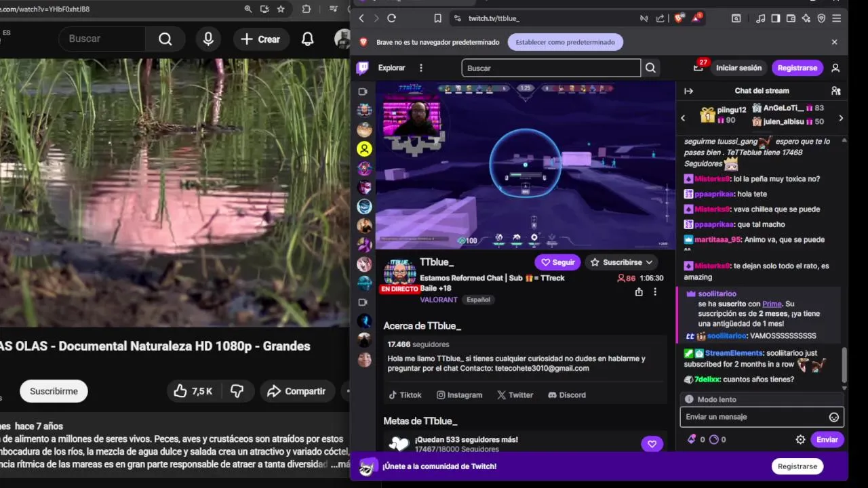868x488 pixels.
Task: Open TTblue_ Tiktok link
Action: point(405,395)
